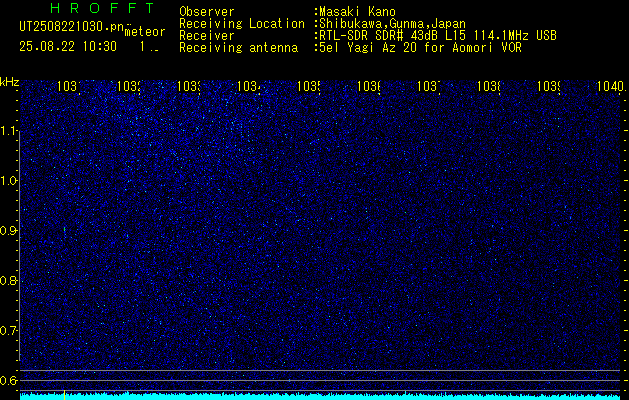Viewport: 629px width, 400px height.
Task: Click the HROFFT title text
Action: pyautogui.click(x=102, y=8)
